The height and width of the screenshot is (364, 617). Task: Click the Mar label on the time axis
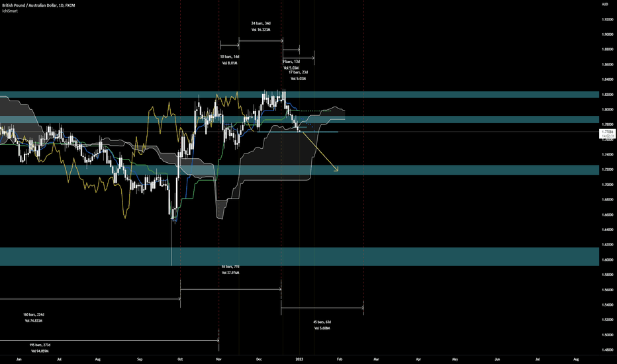click(376, 359)
